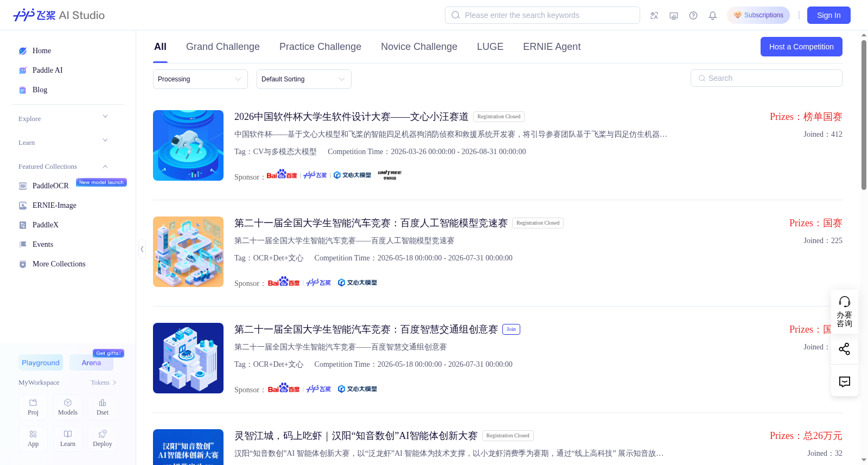Click the dark blue smart traffic thumbnail
Viewport: 868px width, 465px height.
[188, 358]
